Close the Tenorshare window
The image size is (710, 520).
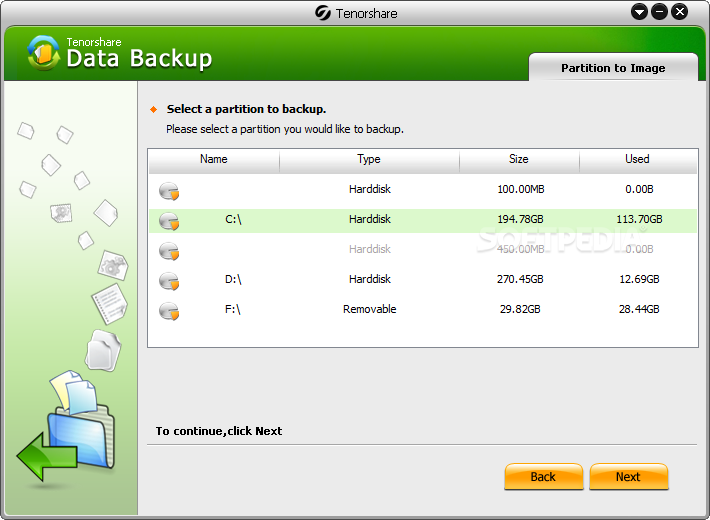pos(680,12)
